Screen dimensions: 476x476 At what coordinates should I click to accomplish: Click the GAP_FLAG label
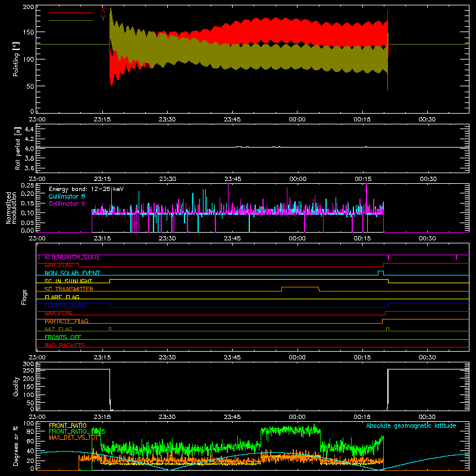(58, 265)
